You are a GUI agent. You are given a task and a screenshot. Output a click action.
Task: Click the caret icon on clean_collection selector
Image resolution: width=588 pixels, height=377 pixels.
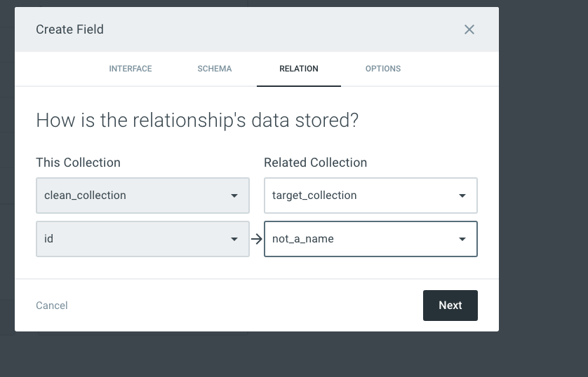coord(234,196)
